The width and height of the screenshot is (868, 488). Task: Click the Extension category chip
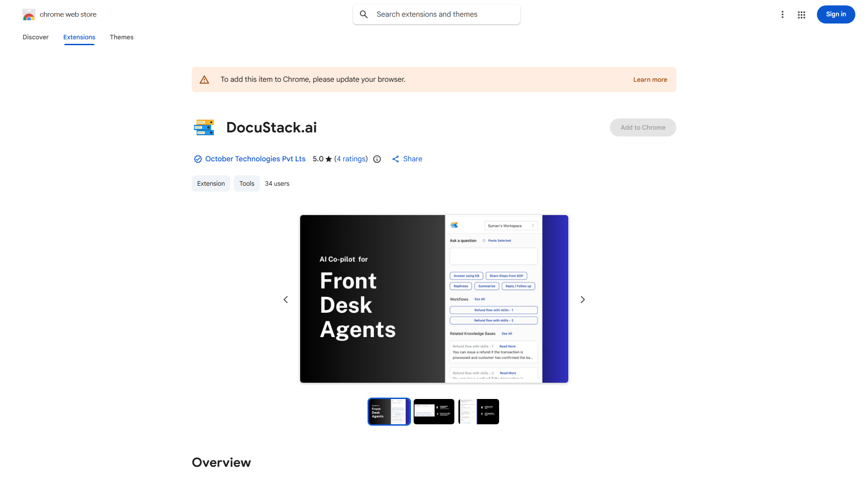coord(211,183)
